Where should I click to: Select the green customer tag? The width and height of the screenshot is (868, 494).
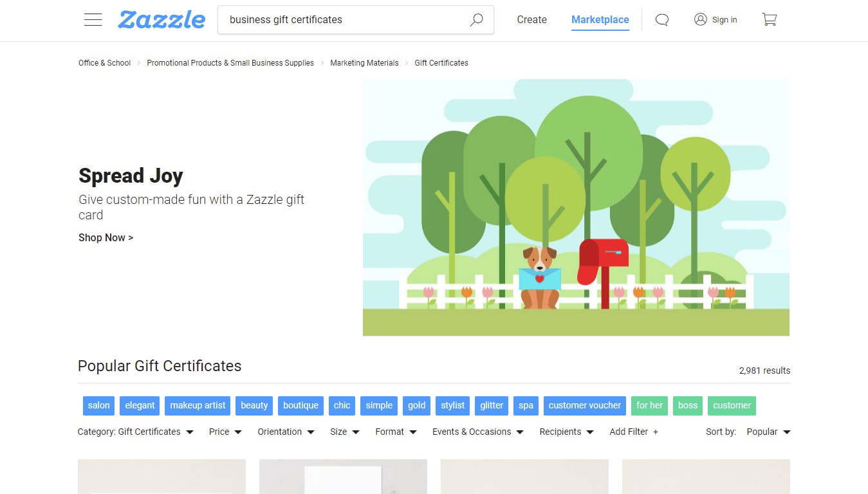[732, 405]
